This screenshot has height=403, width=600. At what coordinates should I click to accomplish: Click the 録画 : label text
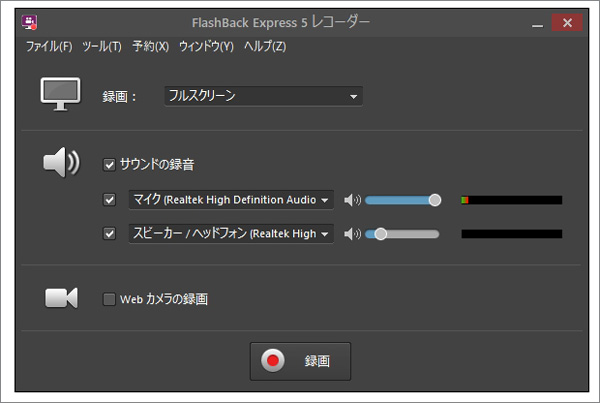tap(119, 96)
